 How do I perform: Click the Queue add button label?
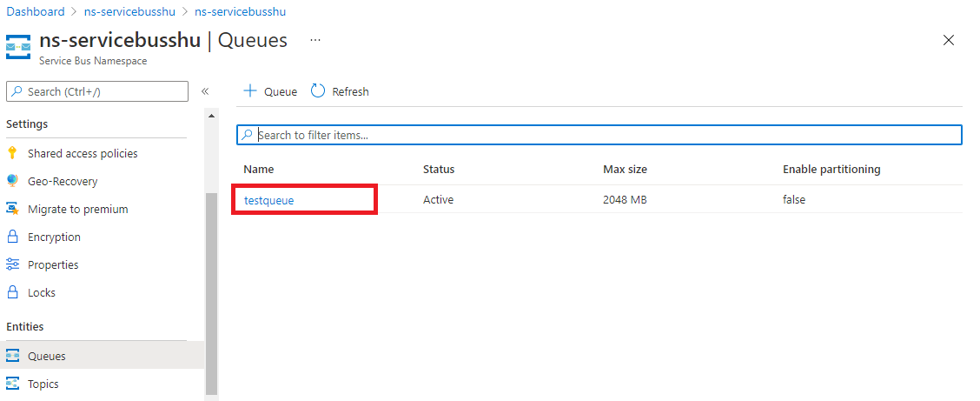point(281,91)
